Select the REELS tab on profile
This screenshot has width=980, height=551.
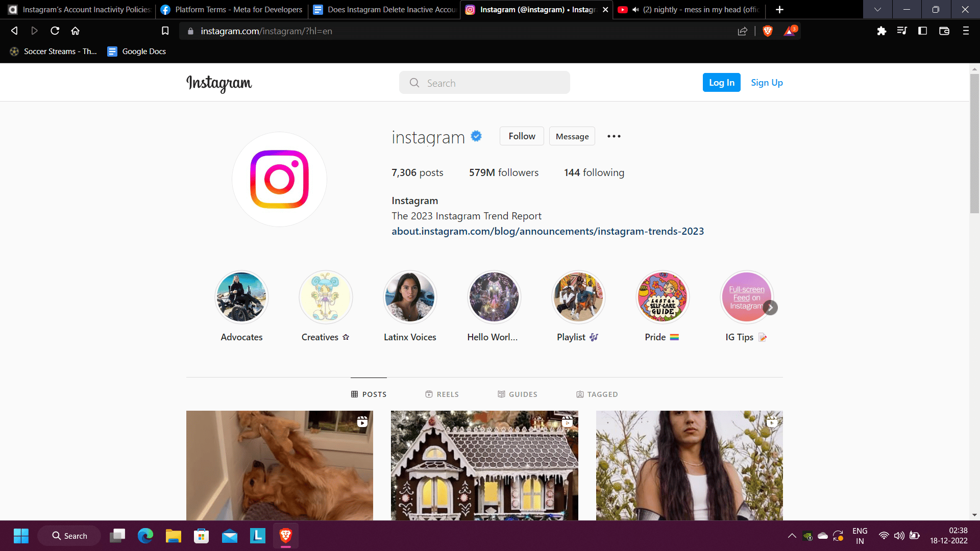[x=442, y=394]
